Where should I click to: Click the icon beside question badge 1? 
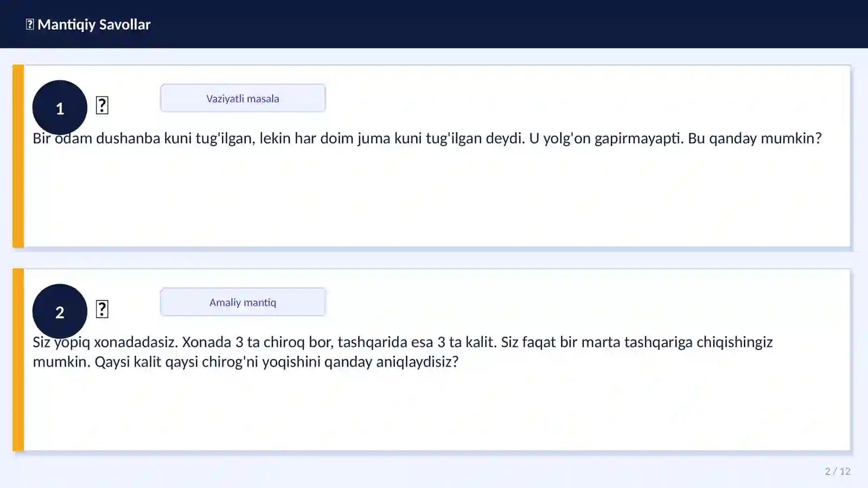click(x=102, y=105)
